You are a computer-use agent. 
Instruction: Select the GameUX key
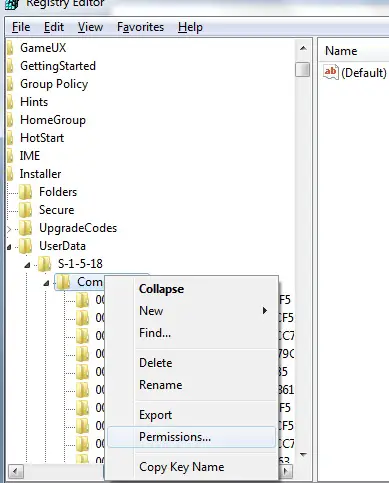(43, 48)
